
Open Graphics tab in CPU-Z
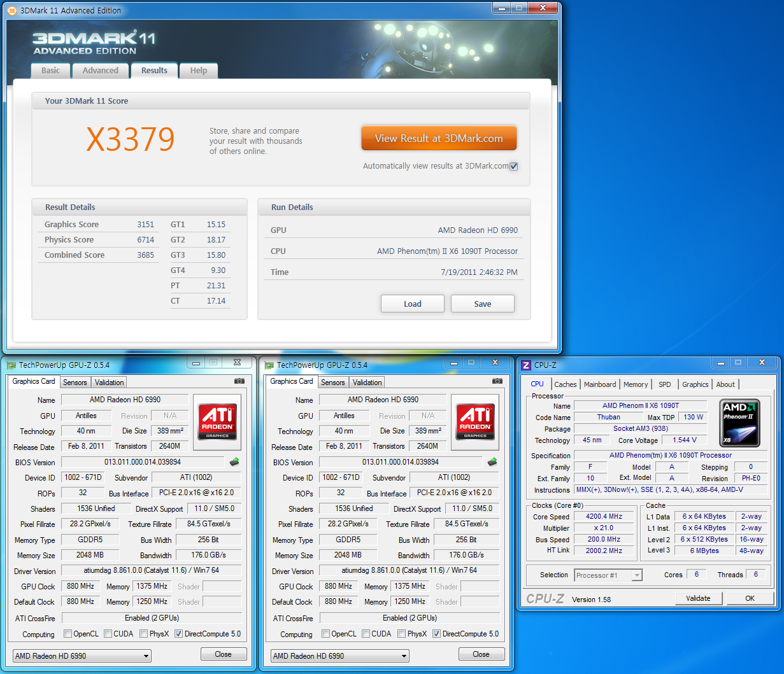[695, 384]
